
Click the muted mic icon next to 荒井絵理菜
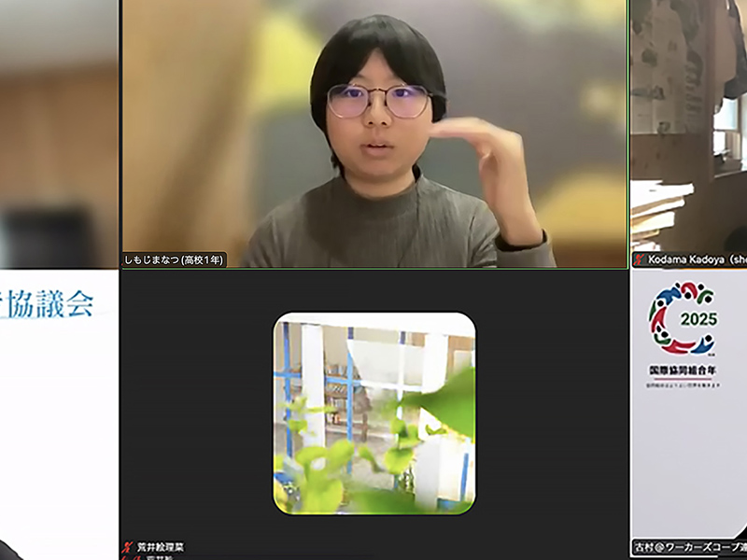[127, 547]
